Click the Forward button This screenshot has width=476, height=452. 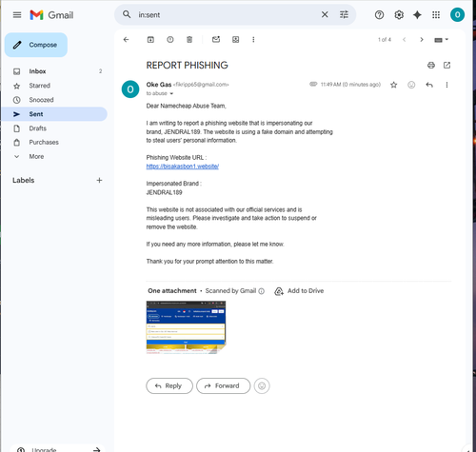tap(224, 385)
